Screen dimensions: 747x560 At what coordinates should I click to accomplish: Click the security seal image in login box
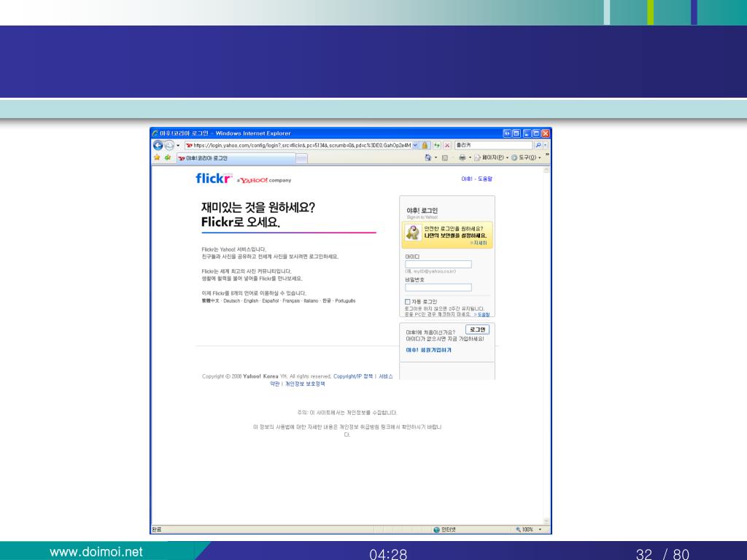[x=413, y=233]
